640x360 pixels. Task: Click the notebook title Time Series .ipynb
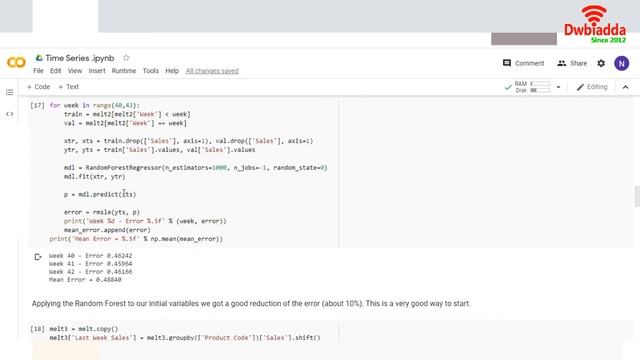80,58
